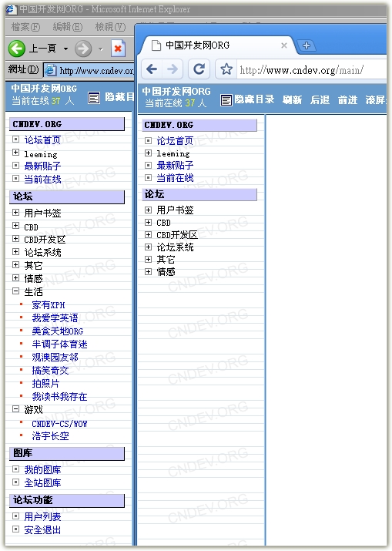
Task: Click the Chrome address bar URL field
Action: click(312, 70)
